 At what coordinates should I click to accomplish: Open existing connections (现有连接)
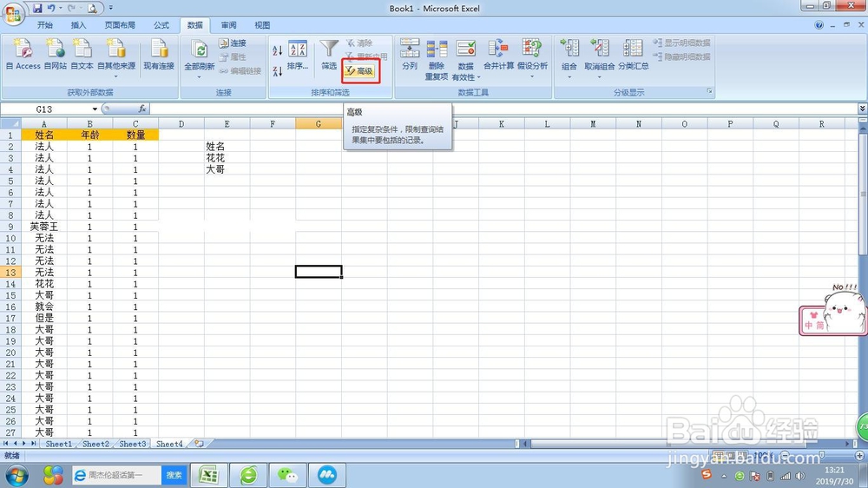coord(159,55)
